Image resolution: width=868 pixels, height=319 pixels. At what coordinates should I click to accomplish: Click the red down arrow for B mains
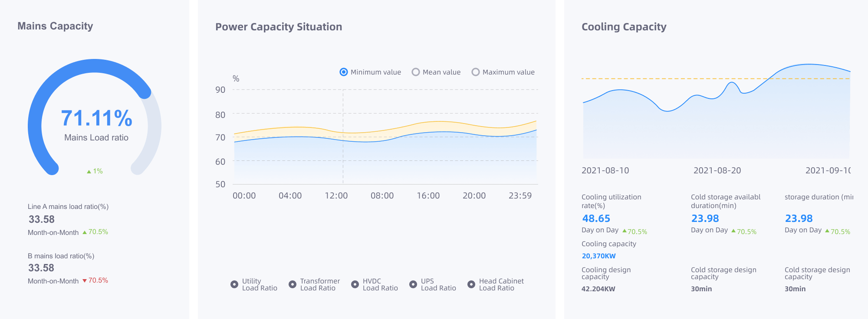point(85,281)
